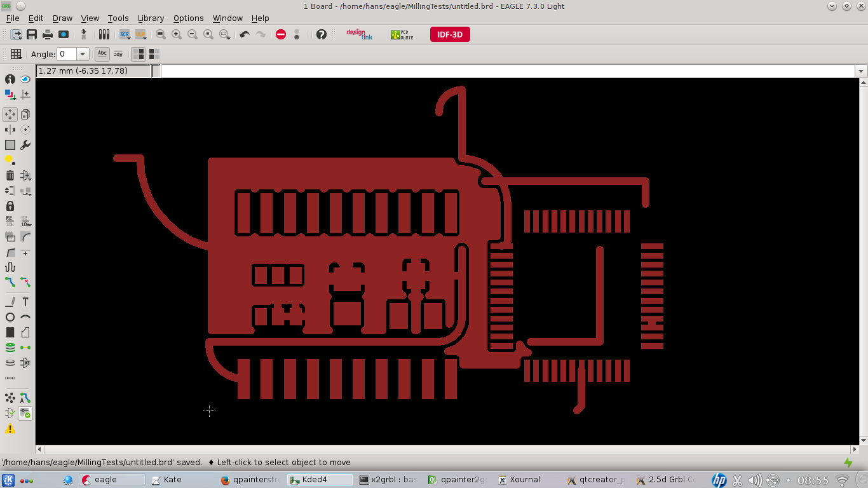Select the Group tool

(10, 145)
